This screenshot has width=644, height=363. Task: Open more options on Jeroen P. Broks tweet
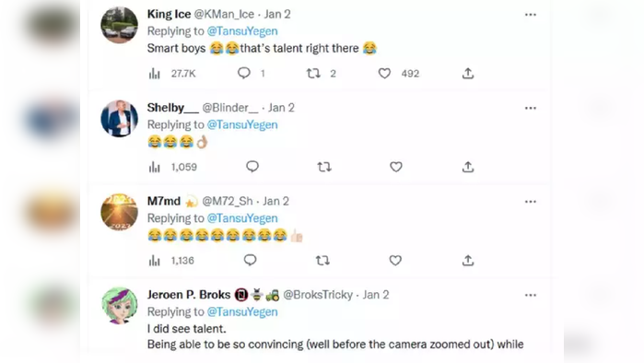point(531,295)
